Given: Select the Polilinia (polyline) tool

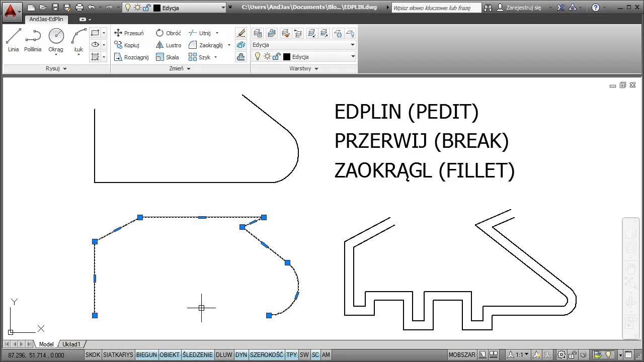Looking at the screenshot, I should 33,40.
